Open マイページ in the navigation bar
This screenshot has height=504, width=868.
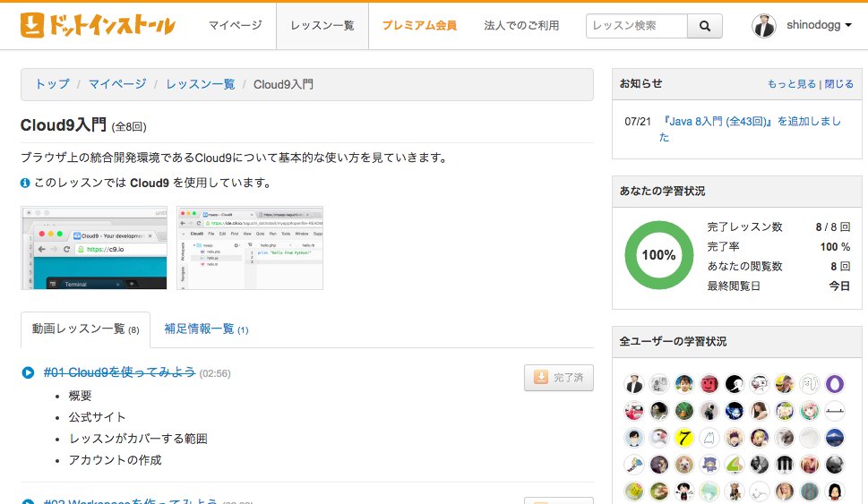pos(236,25)
